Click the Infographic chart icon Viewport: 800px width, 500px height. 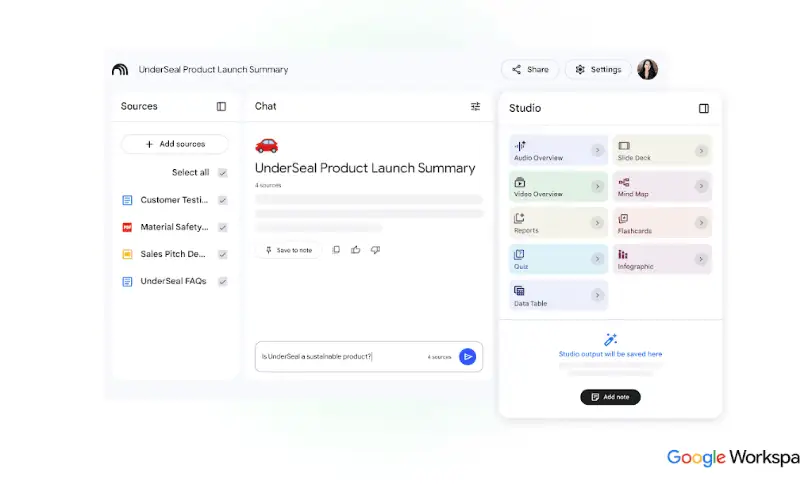[x=623, y=254]
